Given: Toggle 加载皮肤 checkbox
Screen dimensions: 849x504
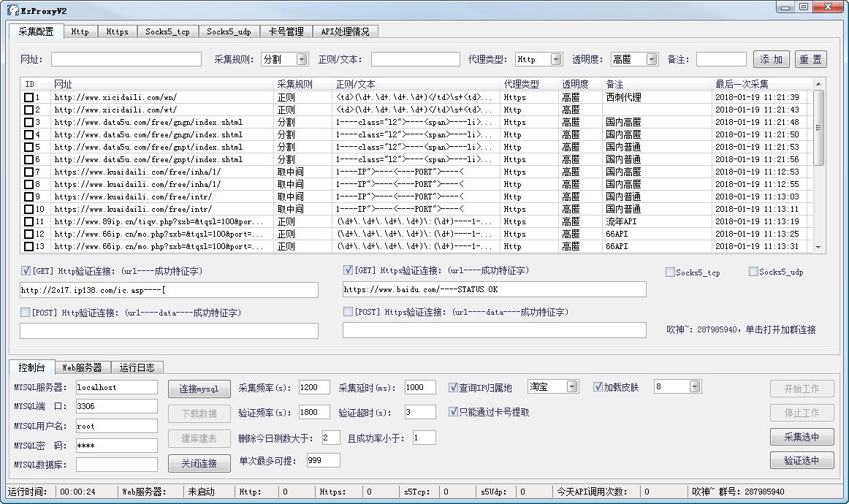Looking at the screenshot, I should pyautogui.click(x=598, y=386).
